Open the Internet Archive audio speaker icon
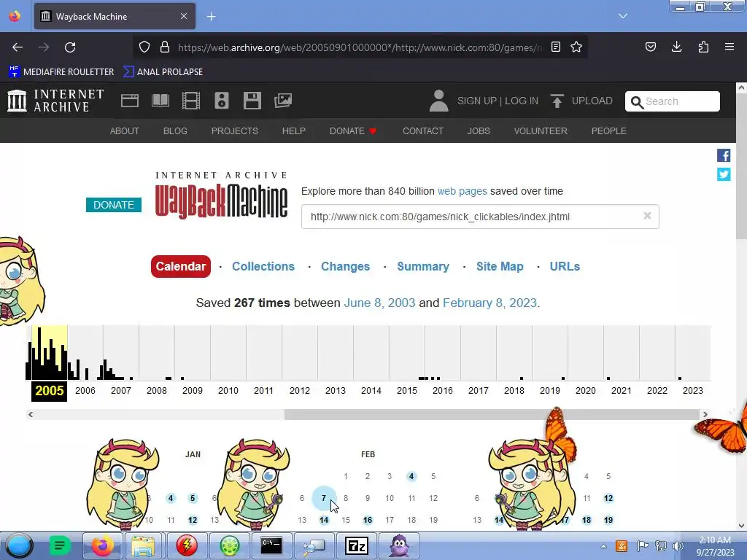747x560 pixels. (x=222, y=101)
